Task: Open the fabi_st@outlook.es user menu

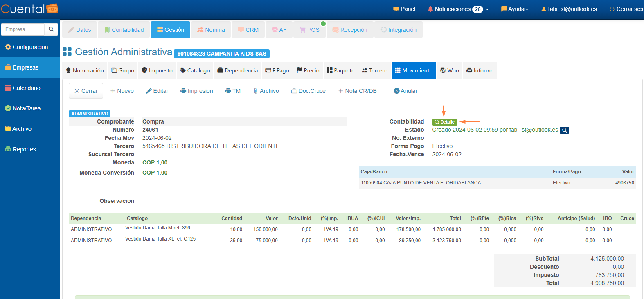Action: 569,9
